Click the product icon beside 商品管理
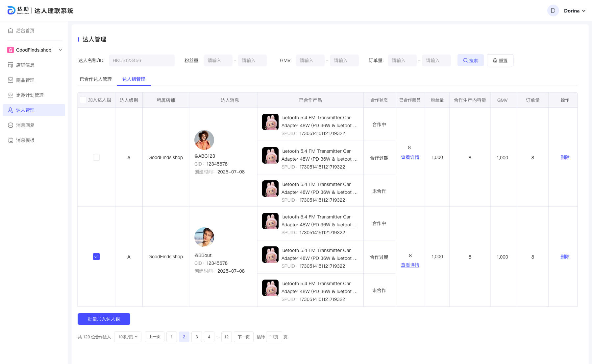Screen dimensions: 592x364 (x=11, y=80)
